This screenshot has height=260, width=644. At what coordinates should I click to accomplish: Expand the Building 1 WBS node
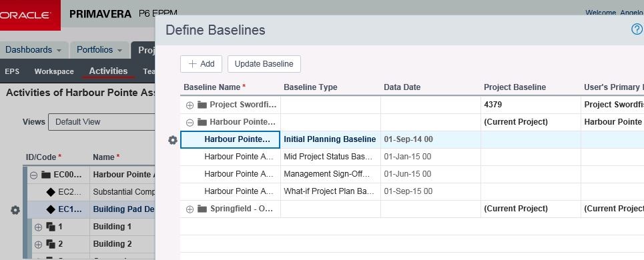pyautogui.click(x=38, y=227)
